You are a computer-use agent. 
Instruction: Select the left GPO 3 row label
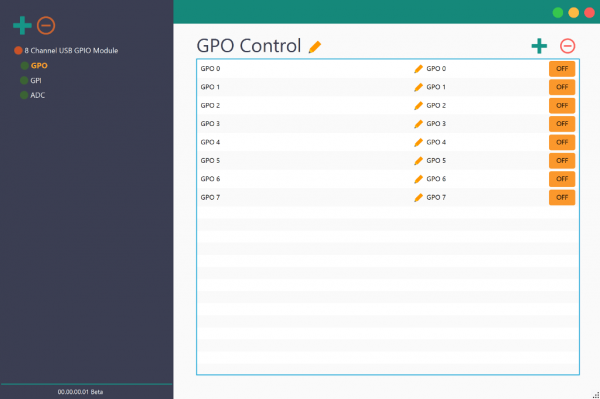pos(210,124)
